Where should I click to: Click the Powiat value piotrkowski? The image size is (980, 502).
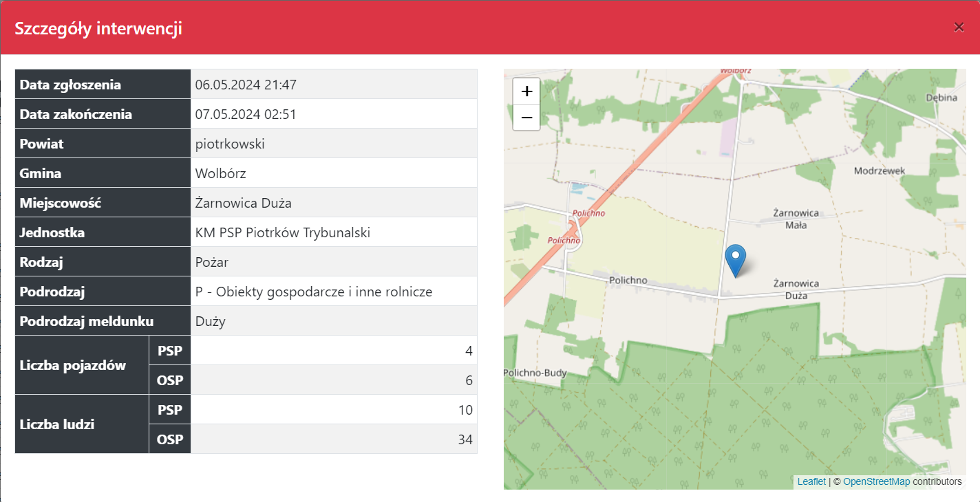230,144
